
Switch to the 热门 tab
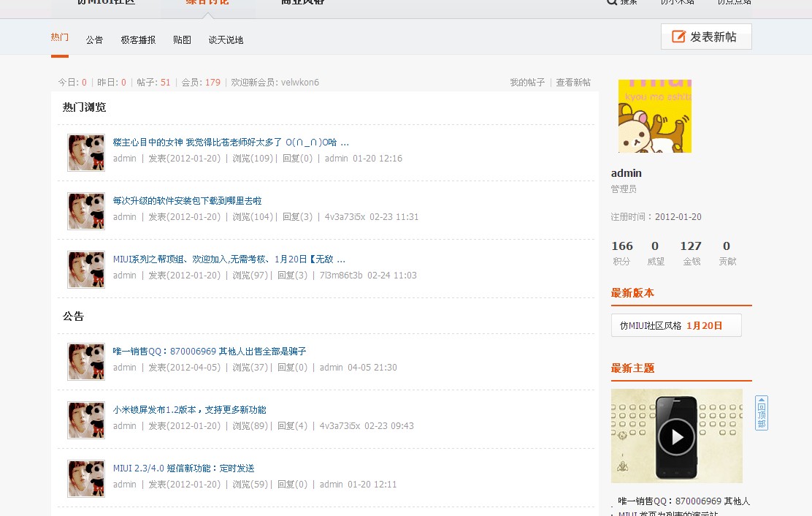click(x=60, y=37)
